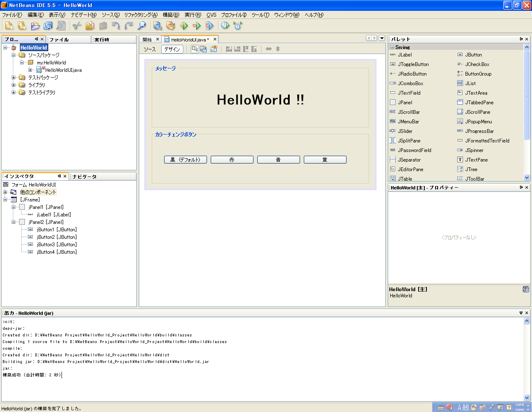Click the Open Project folder icon

pos(35,26)
